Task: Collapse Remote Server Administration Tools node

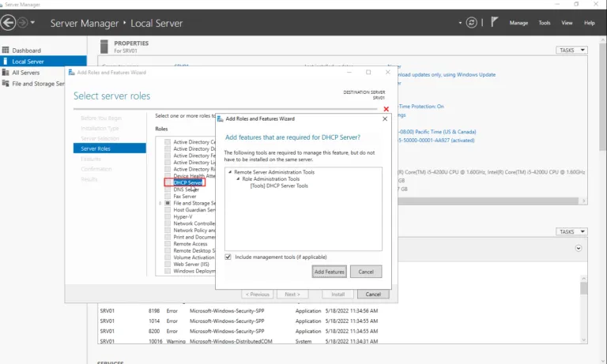Action: coord(230,172)
